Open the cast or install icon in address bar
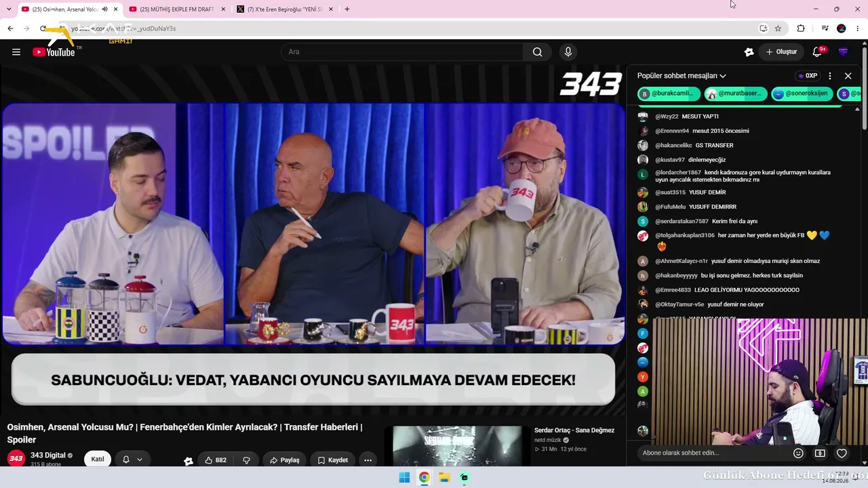868x488 pixels. (x=763, y=28)
